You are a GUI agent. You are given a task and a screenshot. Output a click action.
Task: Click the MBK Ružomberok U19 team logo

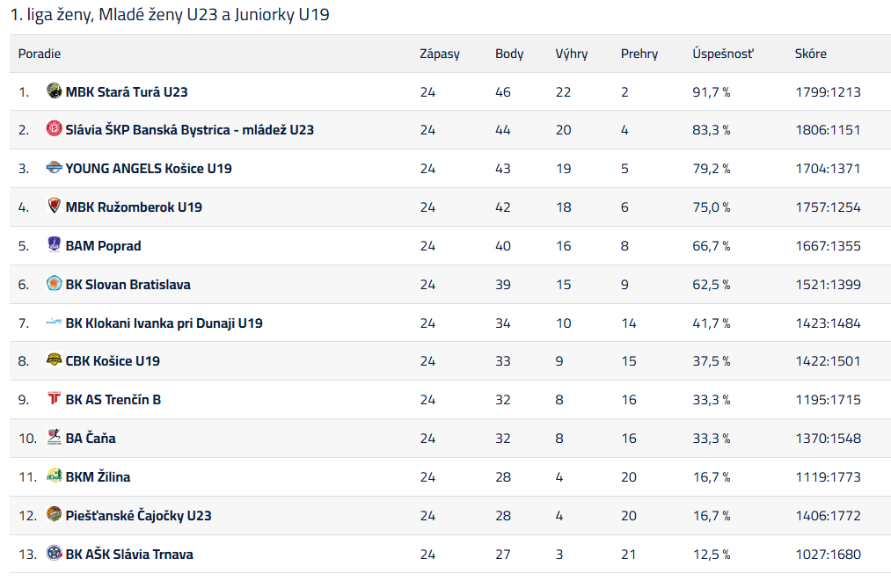tap(55, 207)
